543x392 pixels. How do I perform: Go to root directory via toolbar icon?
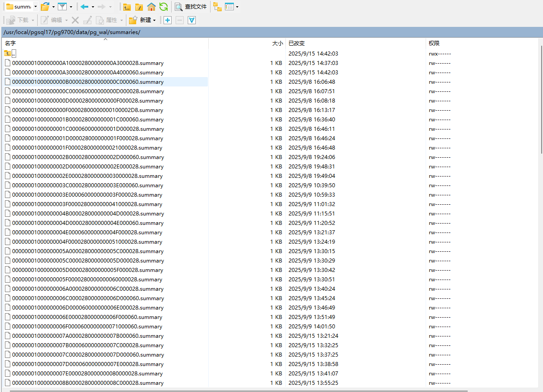(139, 7)
